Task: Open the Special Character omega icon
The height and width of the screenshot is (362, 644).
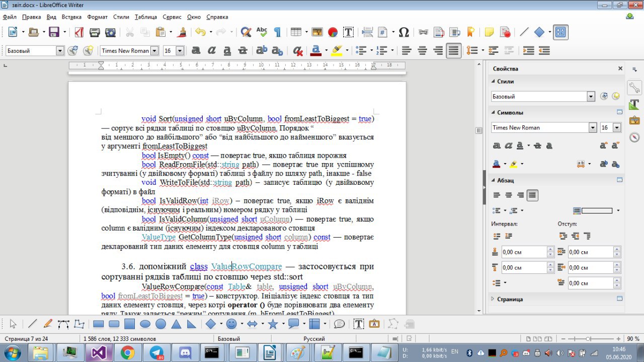Action: tap(404, 32)
